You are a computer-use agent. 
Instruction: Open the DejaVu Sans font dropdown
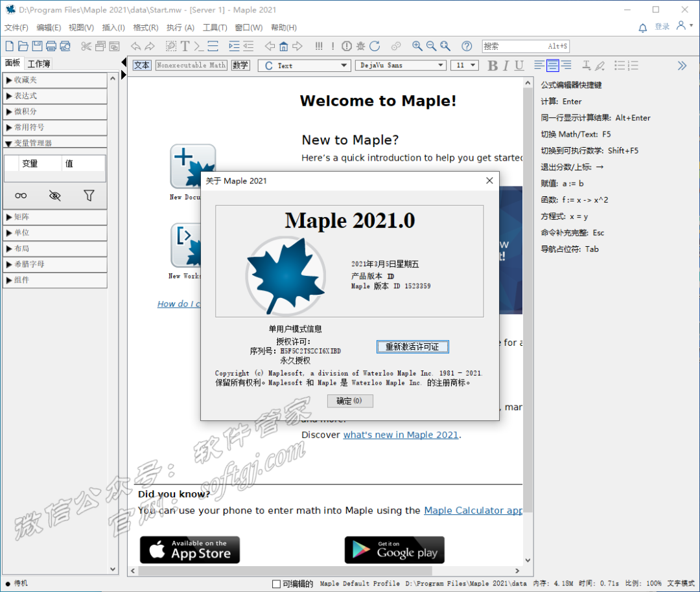(401, 65)
